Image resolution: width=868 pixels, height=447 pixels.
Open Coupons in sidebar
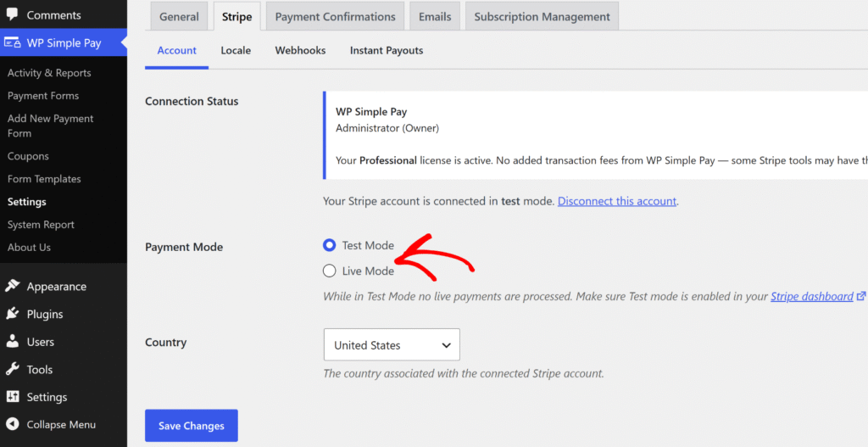click(28, 156)
